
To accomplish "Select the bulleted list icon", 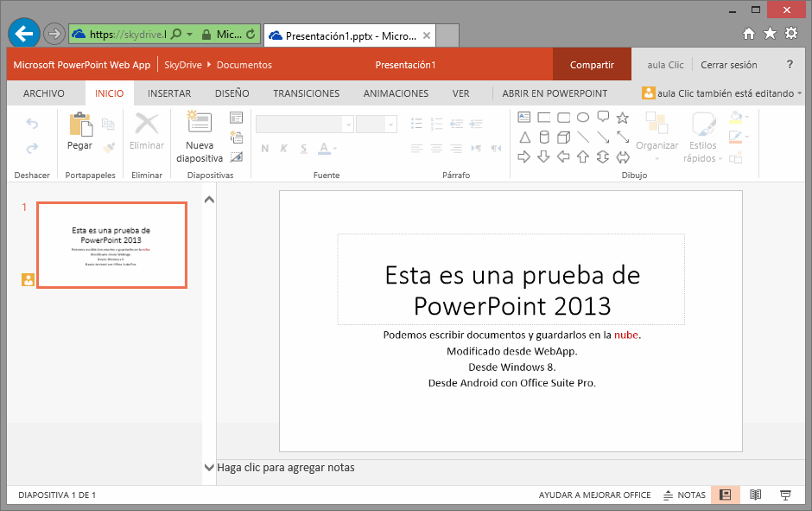I will (416, 122).
